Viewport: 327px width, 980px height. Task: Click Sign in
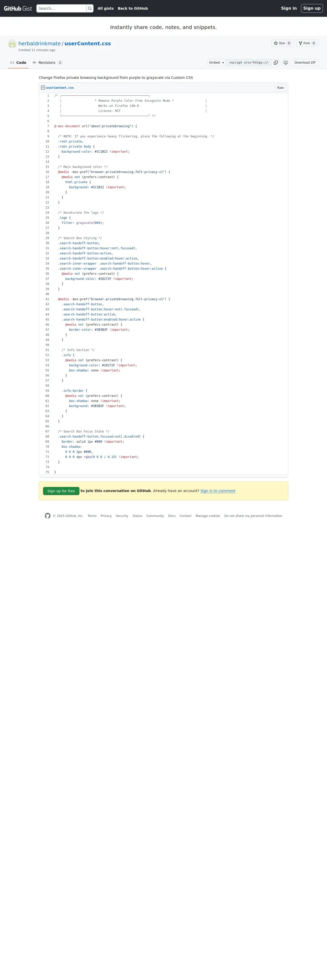click(x=289, y=8)
